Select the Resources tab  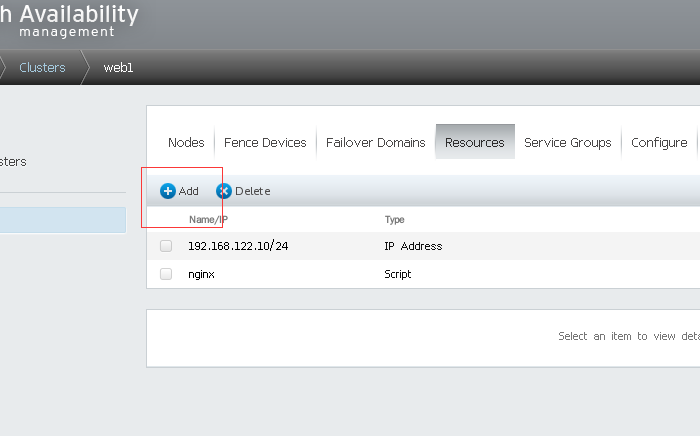(x=474, y=143)
